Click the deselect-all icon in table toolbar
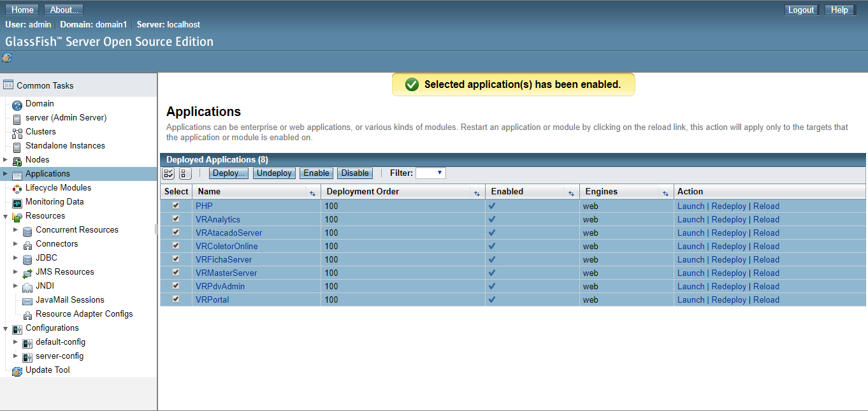Viewport: 868px width, 411px height. tap(185, 173)
